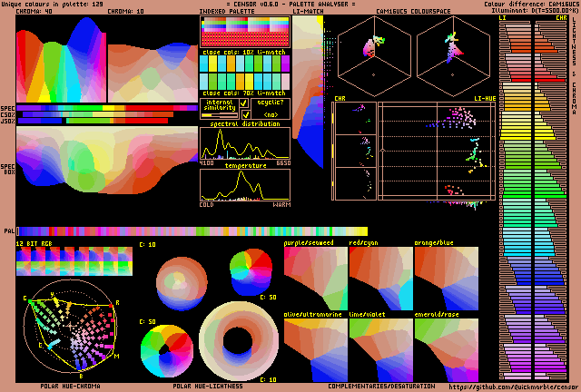Screen dimensions: 581x392
Task: Click the lime/violet desaturation panel
Action: click(x=380, y=349)
